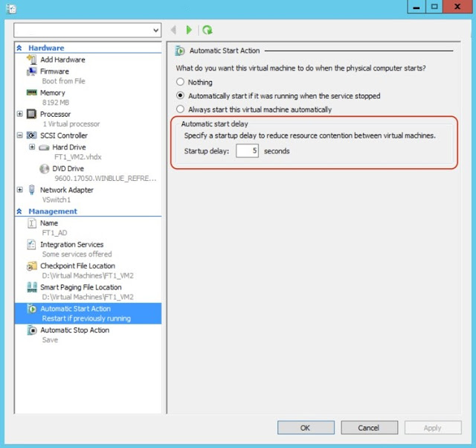Open Smart Paging File Location settings

(x=81, y=288)
